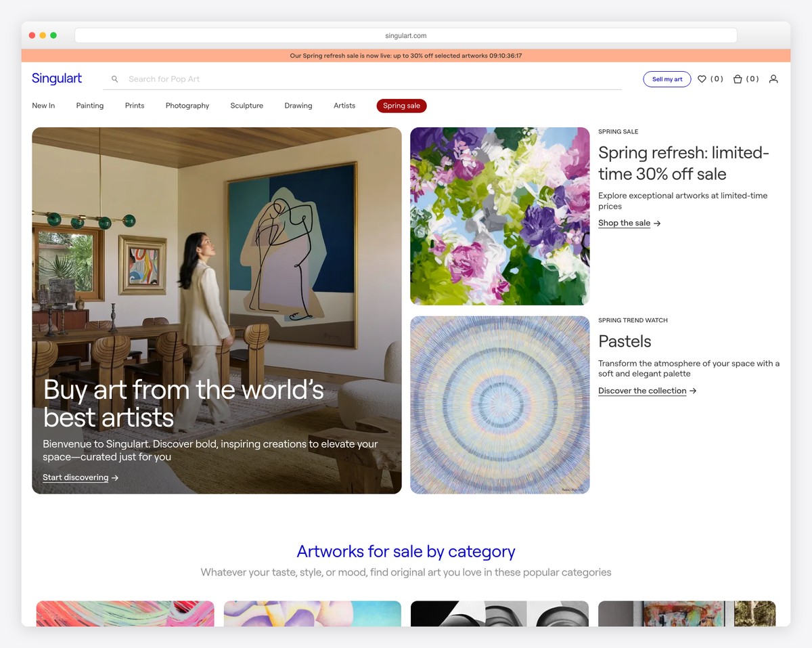
Task: Click the Sell my art button
Action: pos(667,79)
